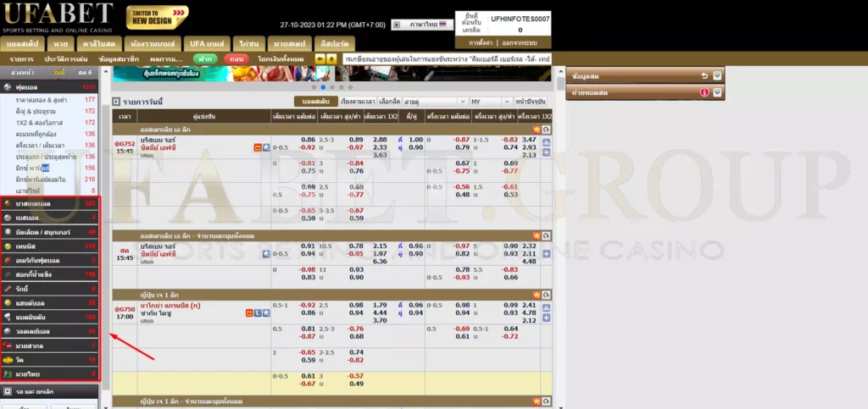Image resolution: width=868 pixels, height=409 pixels.
Task: Click the favorite star icon for Australia A-League
Action: (x=536, y=128)
